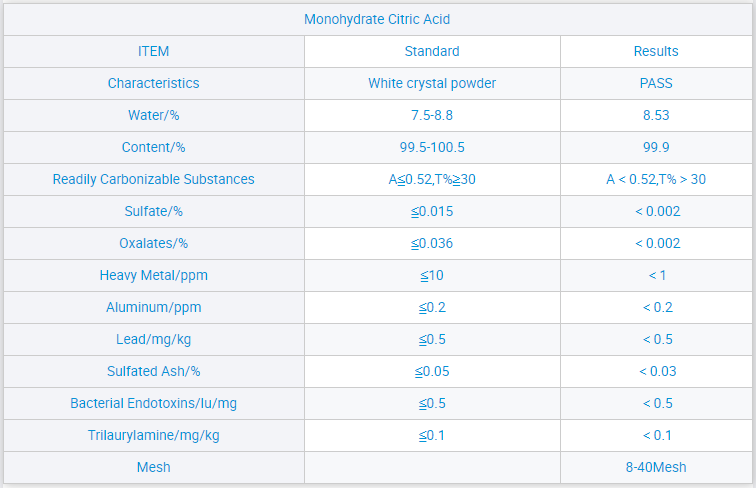Select the PASS result cell
Viewport: 756px width, 488px height.
click(656, 83)
